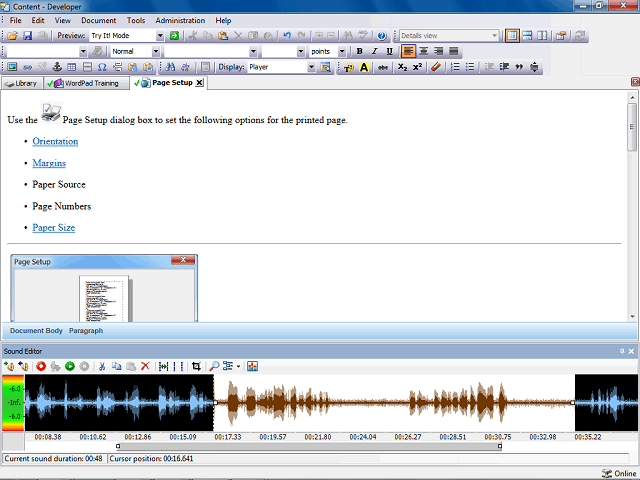Follow the Margins link

click(x=49, y=163)
